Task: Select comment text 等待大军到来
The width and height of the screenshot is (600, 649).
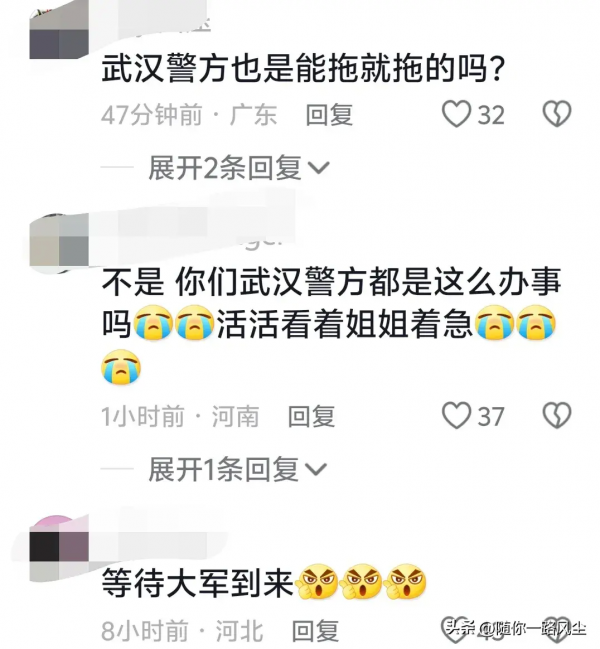Action: pos(198,583)
